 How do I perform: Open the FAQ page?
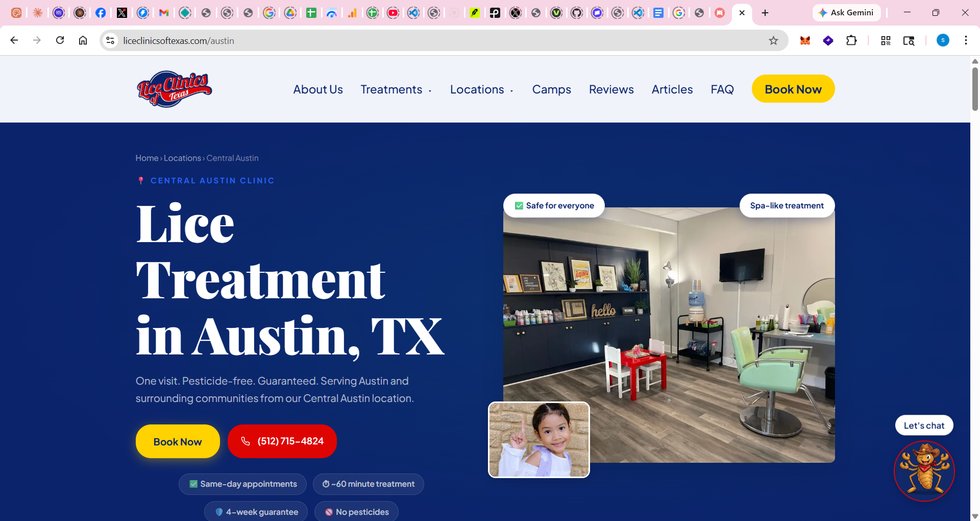(x=722, y=89)
